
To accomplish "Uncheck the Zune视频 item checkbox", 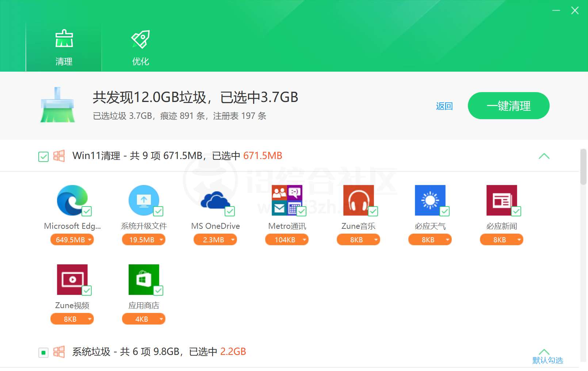I will click(87, 291).
